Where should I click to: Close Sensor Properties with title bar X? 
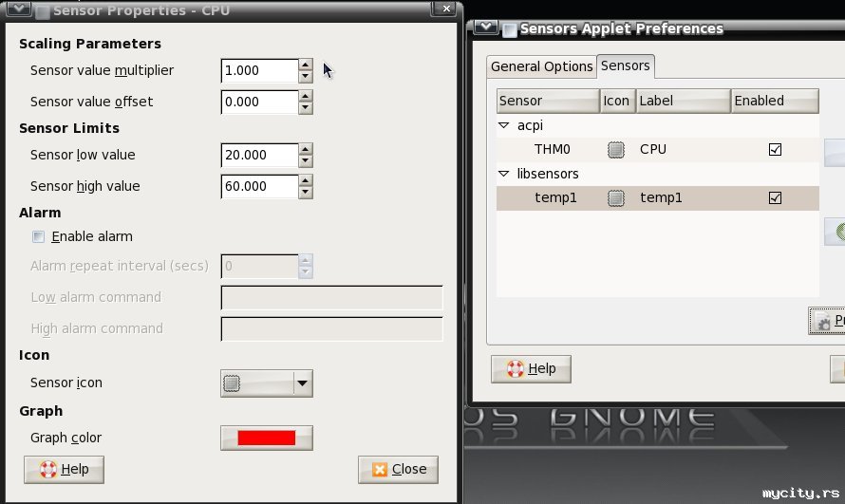click(446, 9)
